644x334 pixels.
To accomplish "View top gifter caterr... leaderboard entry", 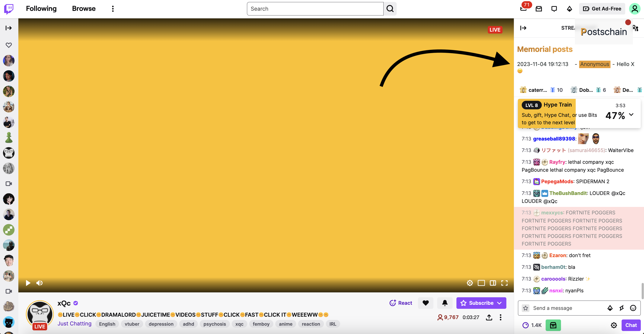I will tap(541, 90).
